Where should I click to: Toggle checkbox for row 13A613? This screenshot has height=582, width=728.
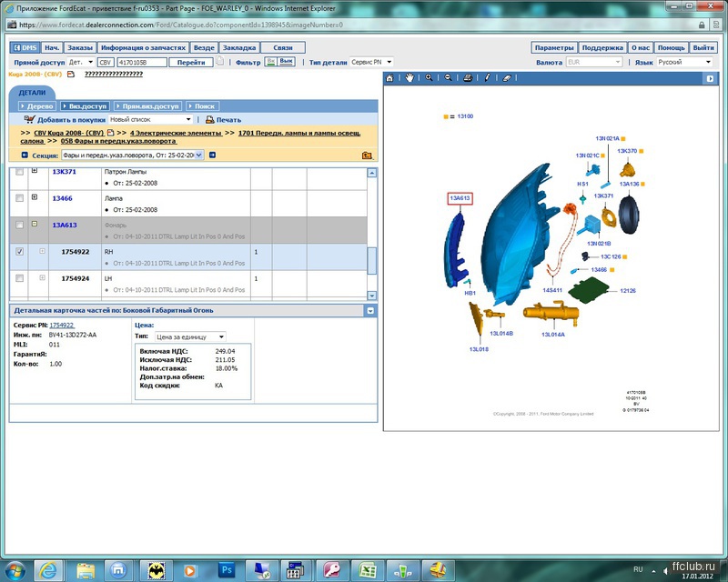19,226
